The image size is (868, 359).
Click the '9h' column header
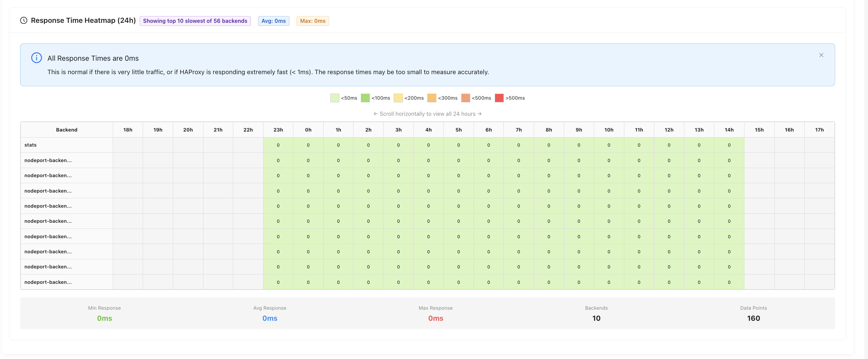coord(579,130)
